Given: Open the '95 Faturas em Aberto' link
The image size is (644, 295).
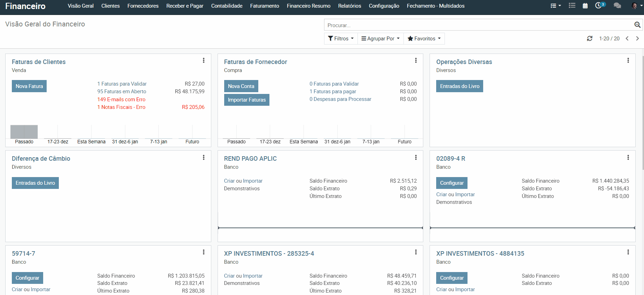Looking at the screenshot, I should point(121,91).
